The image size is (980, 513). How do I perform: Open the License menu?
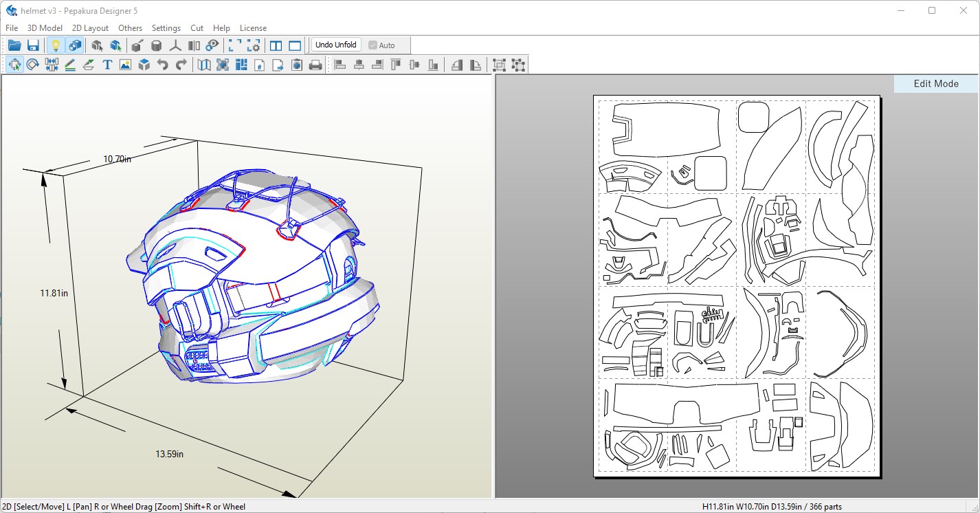[x=253, y=28]
